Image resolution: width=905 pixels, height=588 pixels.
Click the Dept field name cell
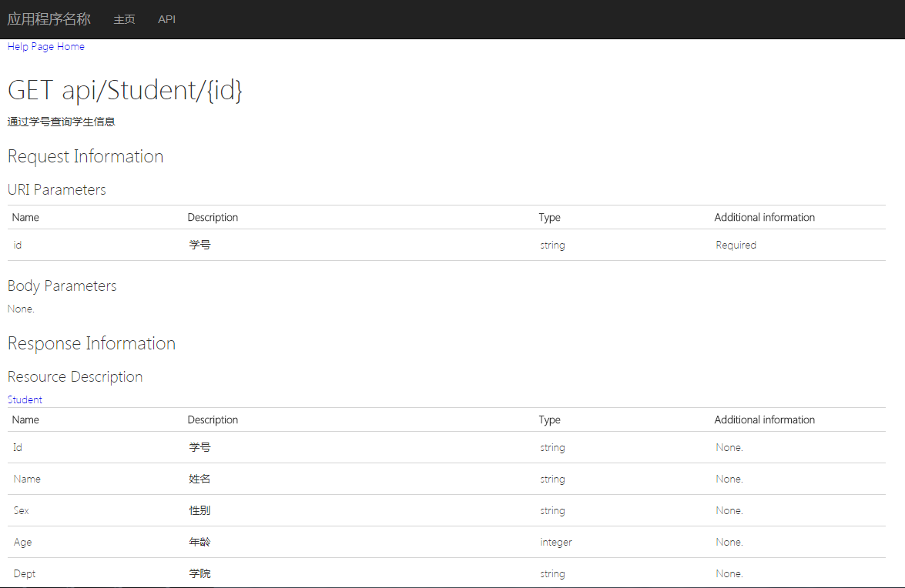[25, 573]
